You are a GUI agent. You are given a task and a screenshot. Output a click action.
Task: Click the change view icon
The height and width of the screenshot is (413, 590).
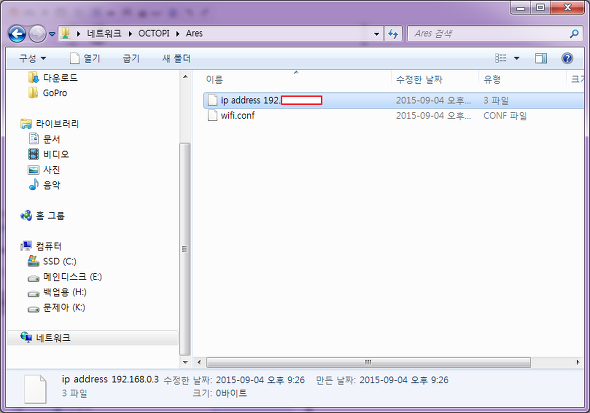(x=501, y=58)
